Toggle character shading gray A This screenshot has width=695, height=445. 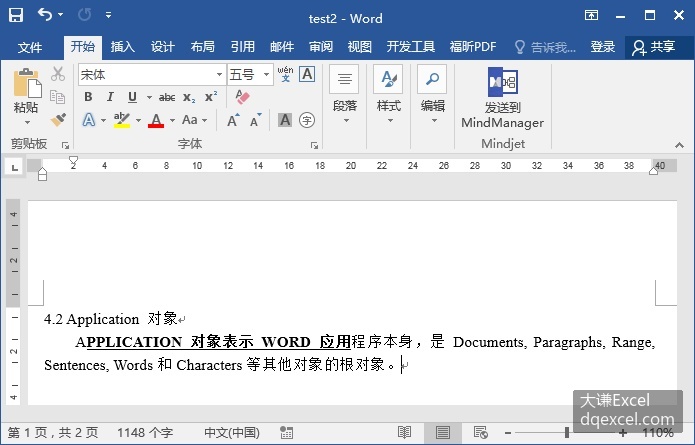coord(285,120)
